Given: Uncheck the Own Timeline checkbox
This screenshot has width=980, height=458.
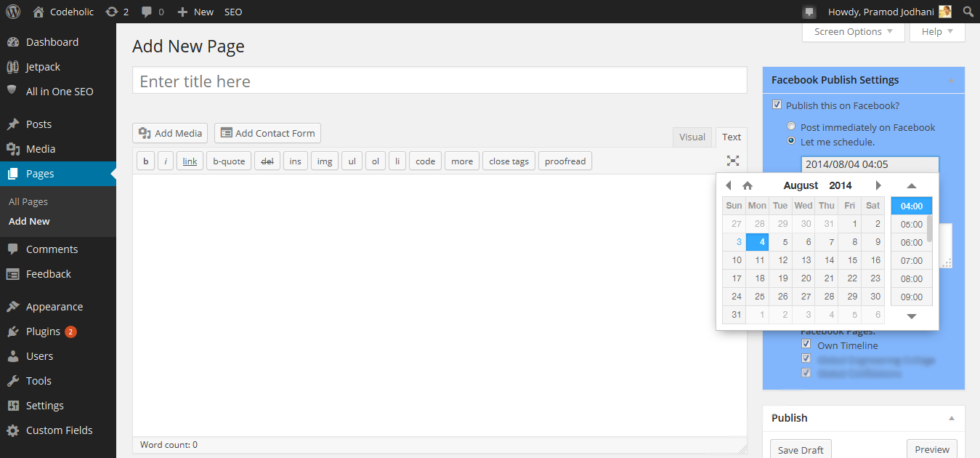Looking at the screenshot, I should 806,345.
